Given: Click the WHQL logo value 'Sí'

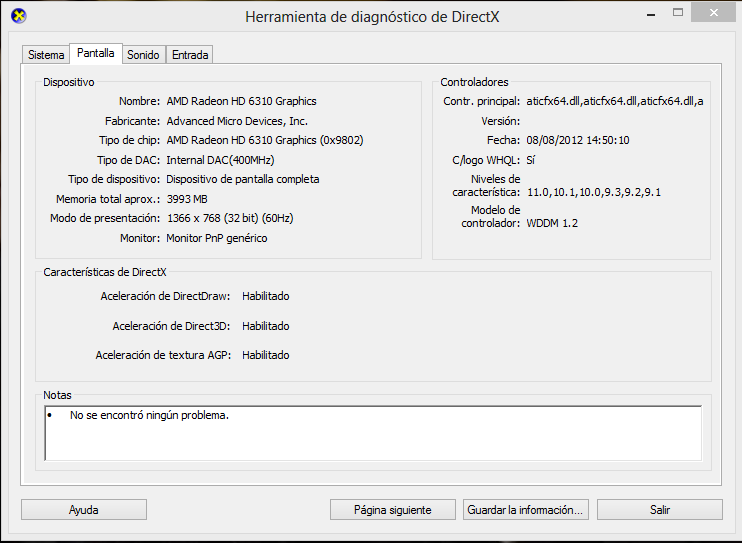Looking at the screenshot, I should pos(530,160).
